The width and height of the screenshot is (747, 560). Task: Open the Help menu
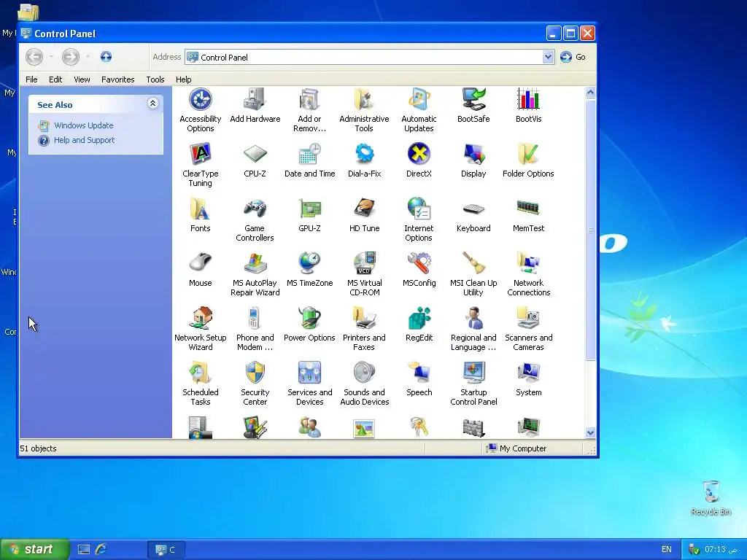(x=183, y=79)
